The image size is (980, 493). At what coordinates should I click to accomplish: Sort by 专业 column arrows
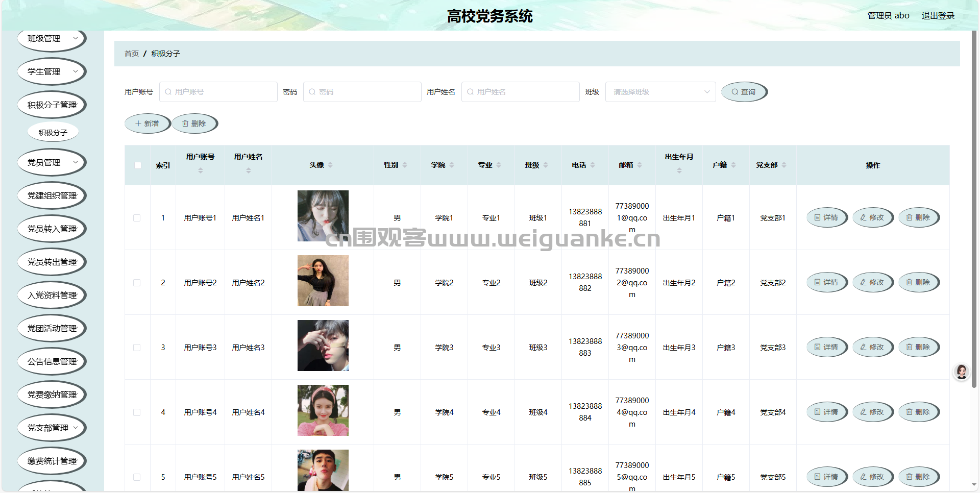point(499,165)
